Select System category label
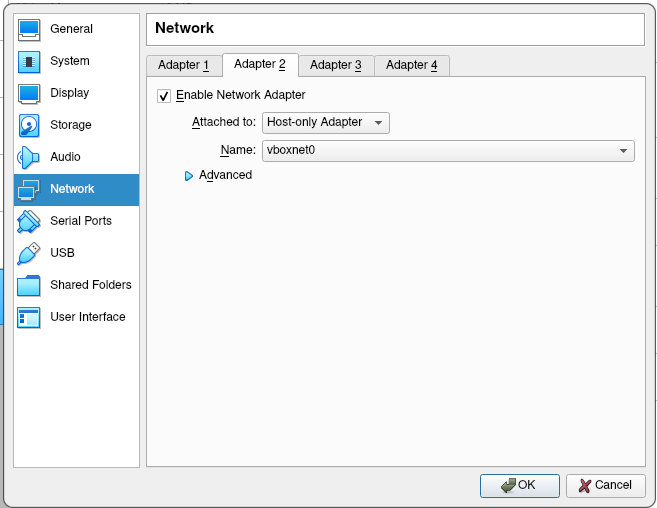 coord(70,61)
